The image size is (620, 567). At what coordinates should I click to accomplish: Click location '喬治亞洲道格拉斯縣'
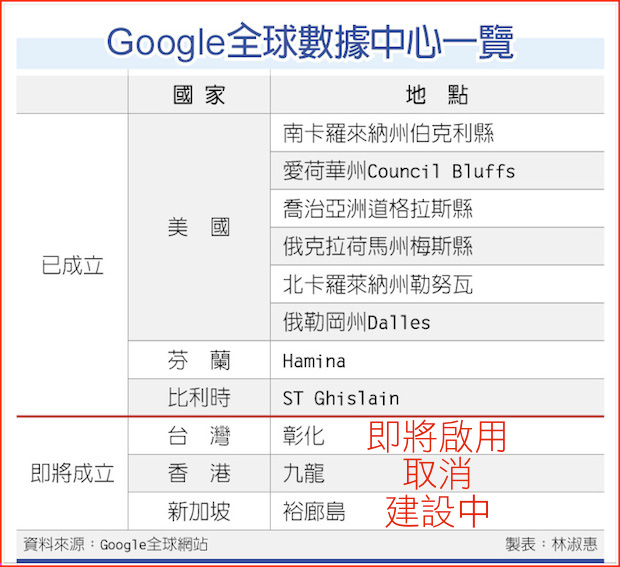coord(378,209)
